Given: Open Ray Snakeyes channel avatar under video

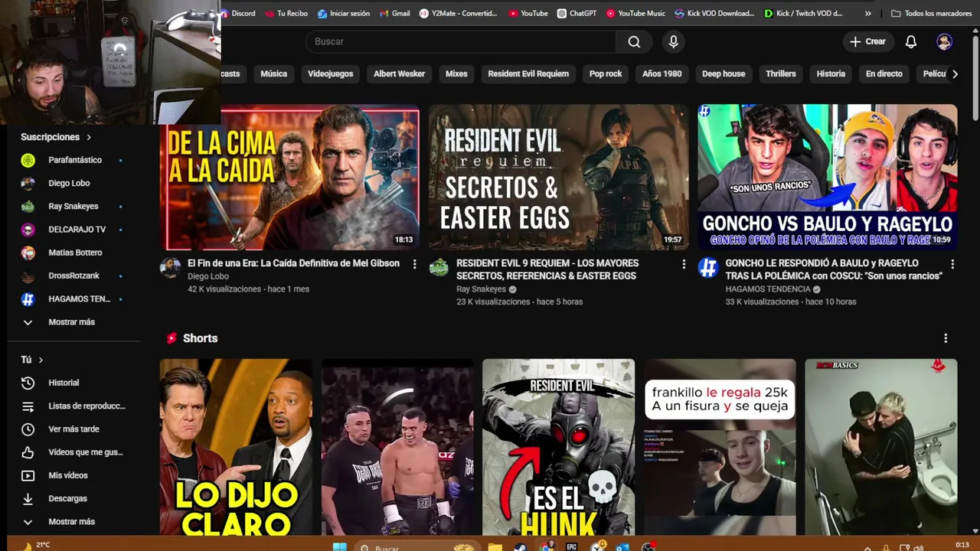Looking at the screenshot, I should (x=439, y=267).
